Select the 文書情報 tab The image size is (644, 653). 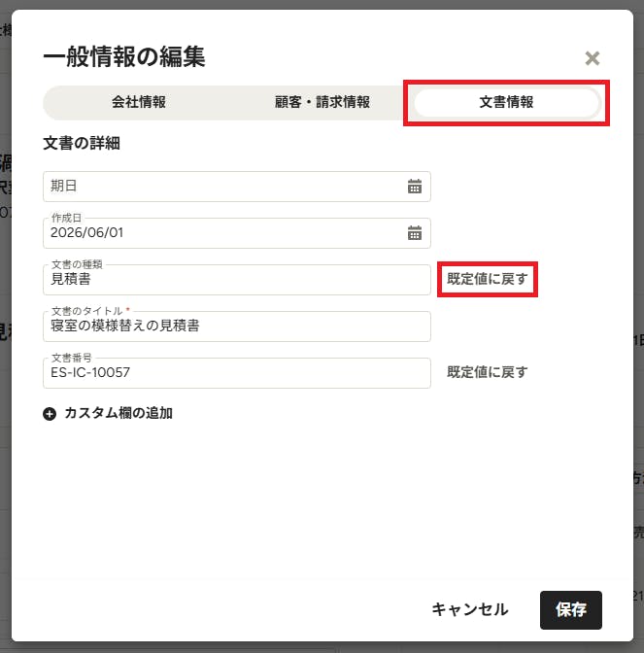[506, 102]
